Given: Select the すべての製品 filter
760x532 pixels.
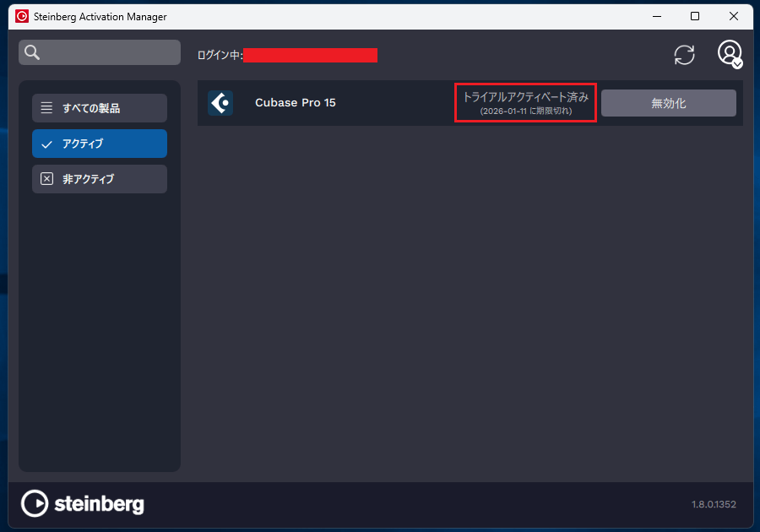Looking at the screenshot, I should click(100, 108).
